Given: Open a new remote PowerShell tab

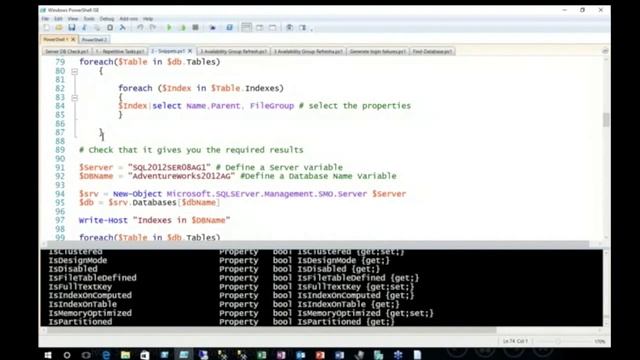Looking at the screenshot, I should tap(213, 28).
